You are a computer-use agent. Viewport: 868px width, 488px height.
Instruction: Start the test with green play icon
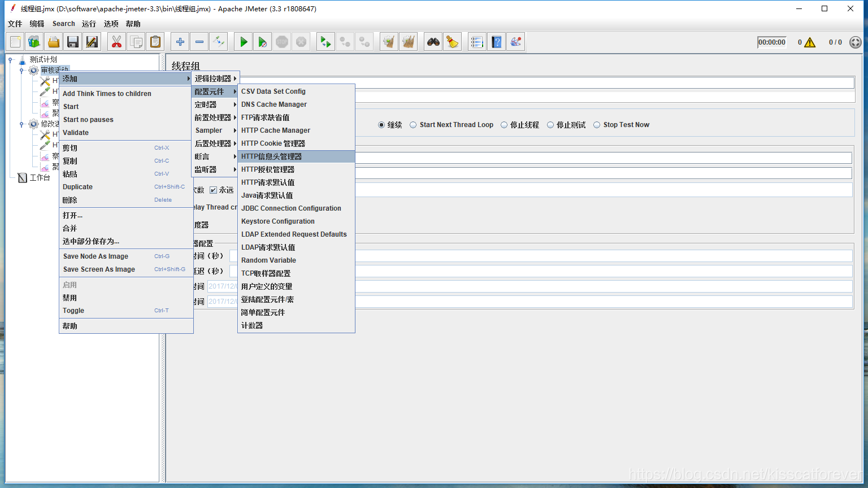coord(244,42)
